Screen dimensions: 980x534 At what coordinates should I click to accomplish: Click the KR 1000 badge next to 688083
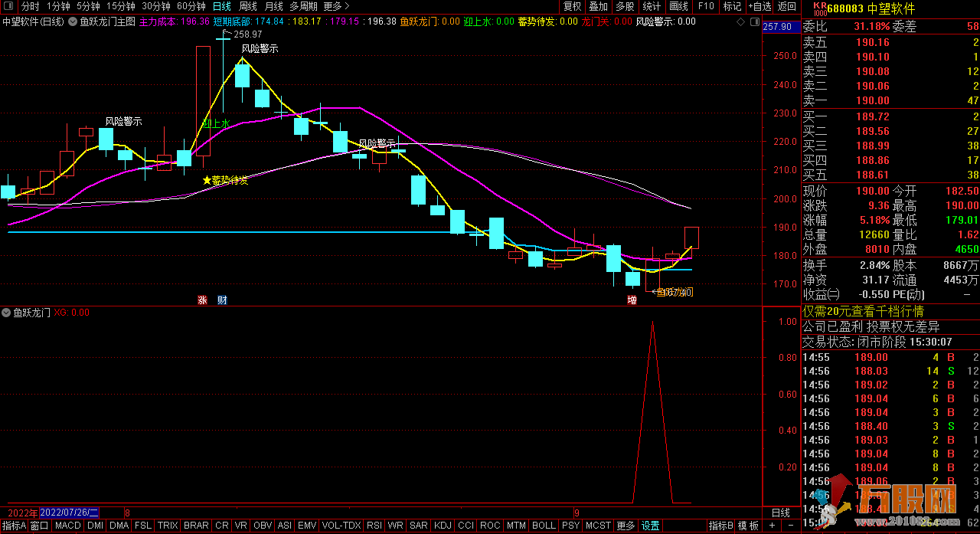820,8
